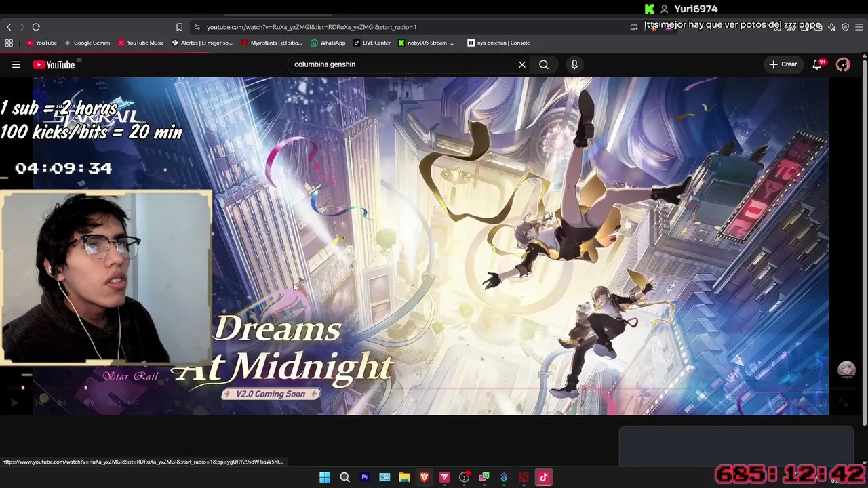868x488 pixels.
Task: Open the YouTube bookmark
Action: pos(41,43)
